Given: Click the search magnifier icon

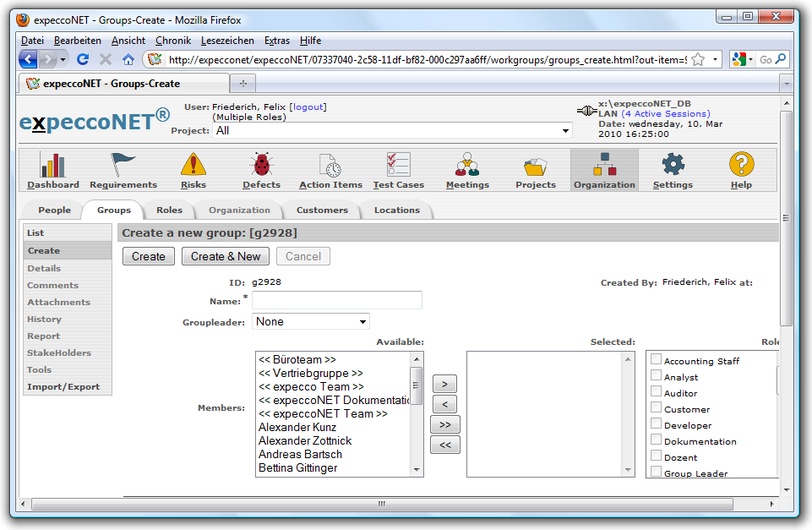Looking at the screenshot, I should tap(781, 59).
